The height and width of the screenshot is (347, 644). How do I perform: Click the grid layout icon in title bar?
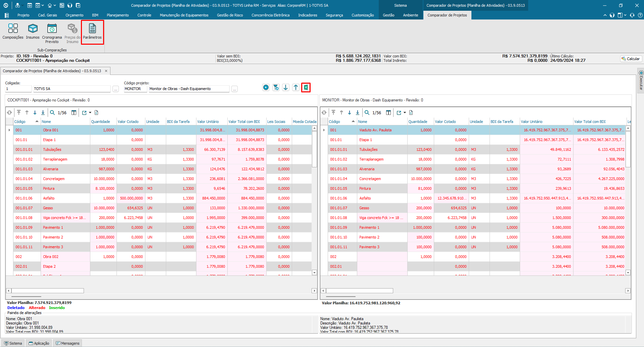pos(62,5)
